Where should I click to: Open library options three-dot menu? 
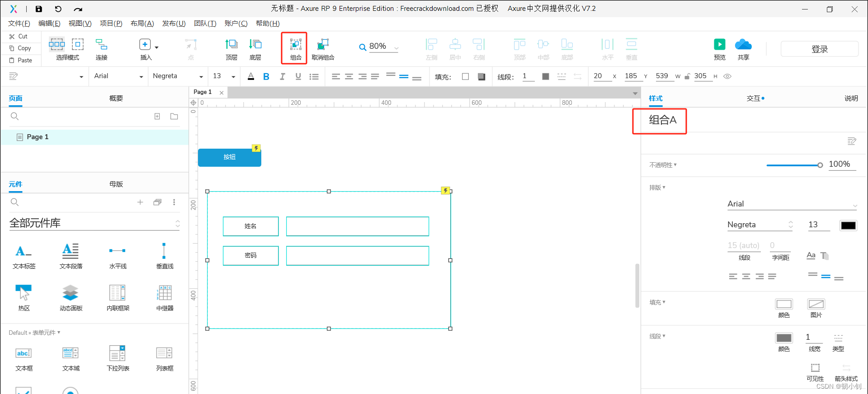174,202
